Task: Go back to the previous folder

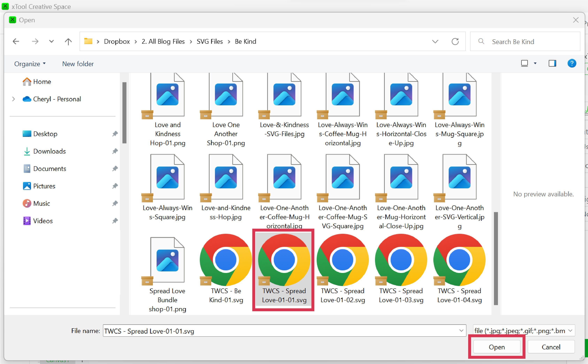Action: pos(16,41)
